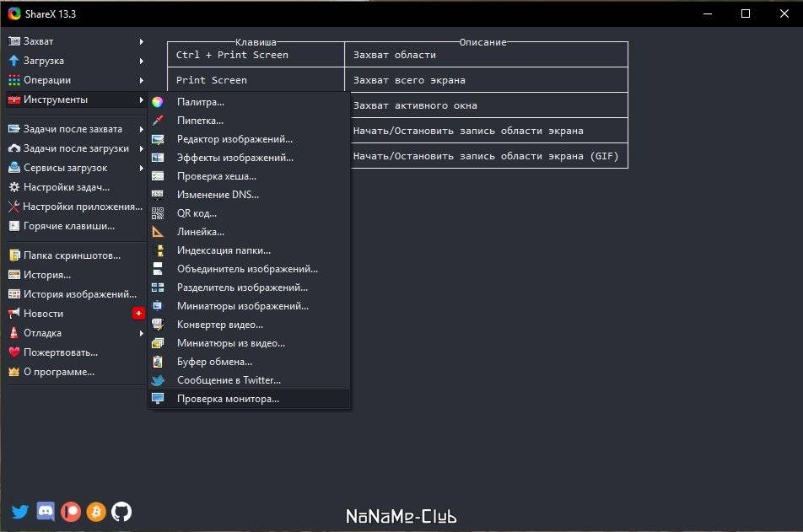
Task: Click the Миниатюры изображений icon
Action: (x=158, y=306)
